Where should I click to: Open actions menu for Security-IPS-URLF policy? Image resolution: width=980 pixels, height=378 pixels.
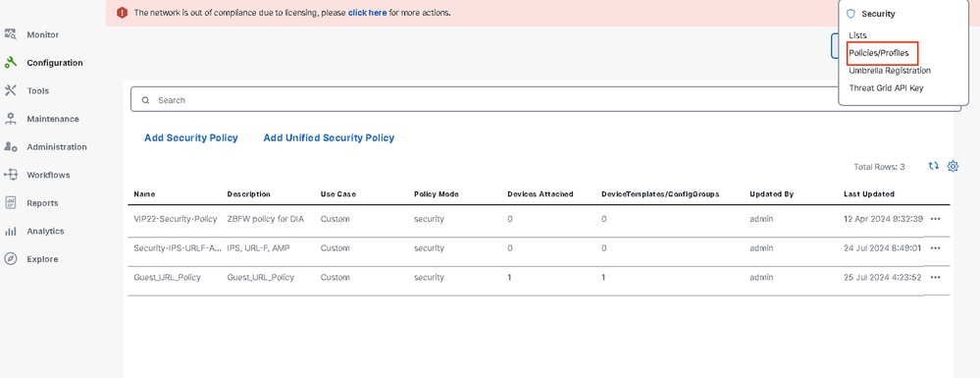click(935, 247)
